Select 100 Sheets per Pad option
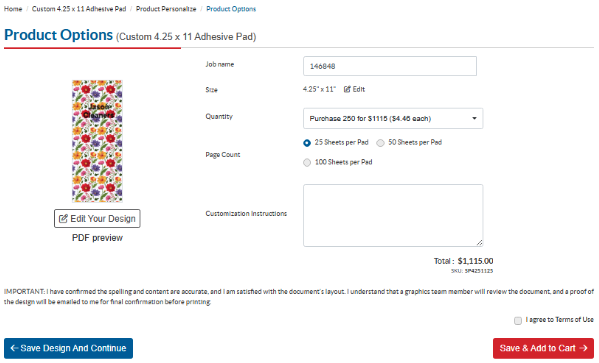Screen dimensions: 599x363 (307, 163)
